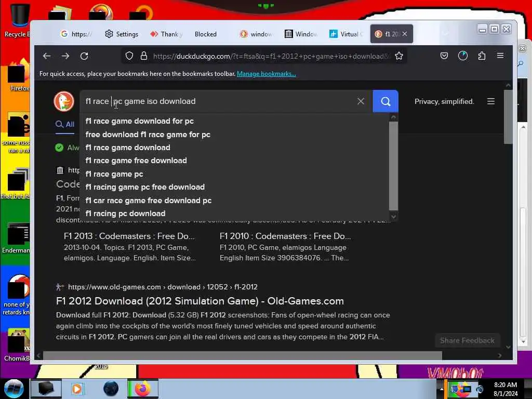The height and width of the screenshot is (399, 532).
Task: Open the media player taskbar icon
Action: point(77,389)
